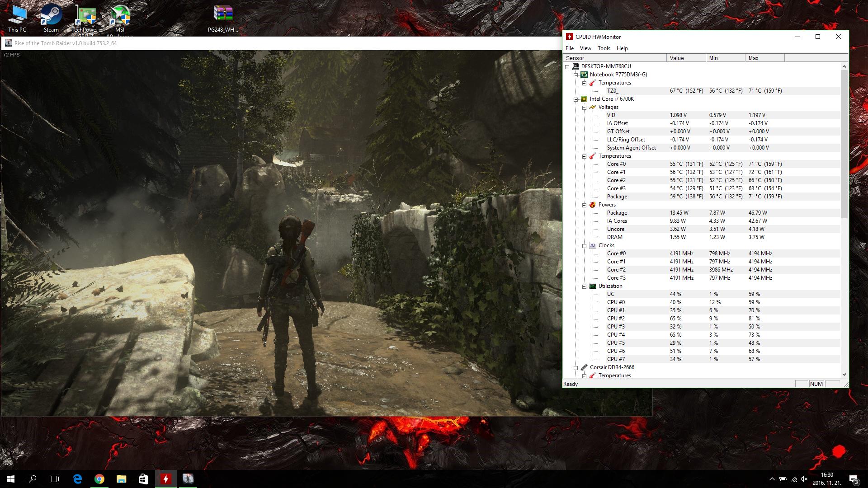Open Windows Store from taskbar
Viewport: 868px width, 488px height.
[143, 479]
